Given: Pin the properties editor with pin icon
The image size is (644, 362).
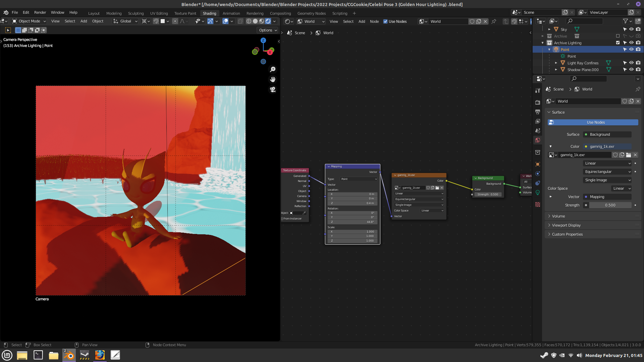Looking at the screenshot, I should (x=638, y=89).
